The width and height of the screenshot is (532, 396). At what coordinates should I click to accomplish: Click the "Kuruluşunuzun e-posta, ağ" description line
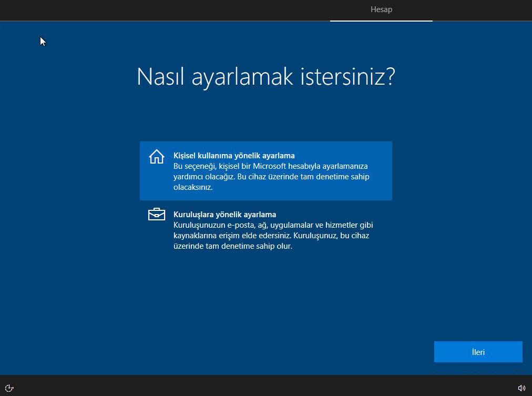click(273, 225)
